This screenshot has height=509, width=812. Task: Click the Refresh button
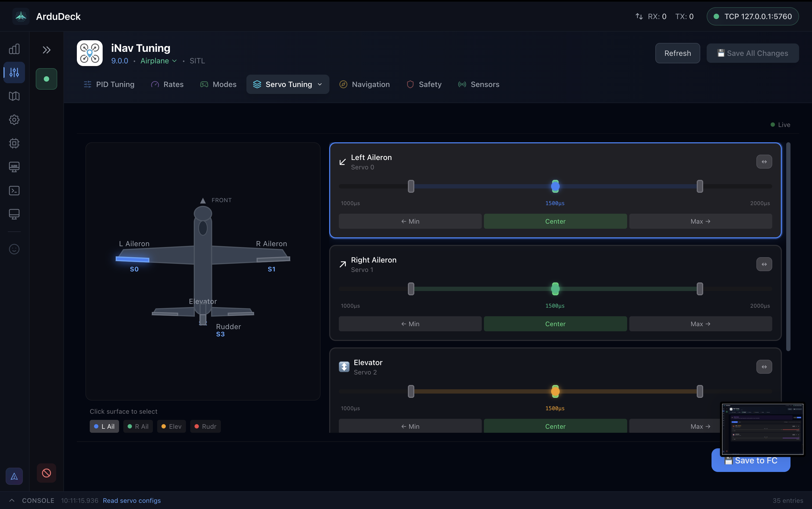pyautogui.click(x=678, y=53)
